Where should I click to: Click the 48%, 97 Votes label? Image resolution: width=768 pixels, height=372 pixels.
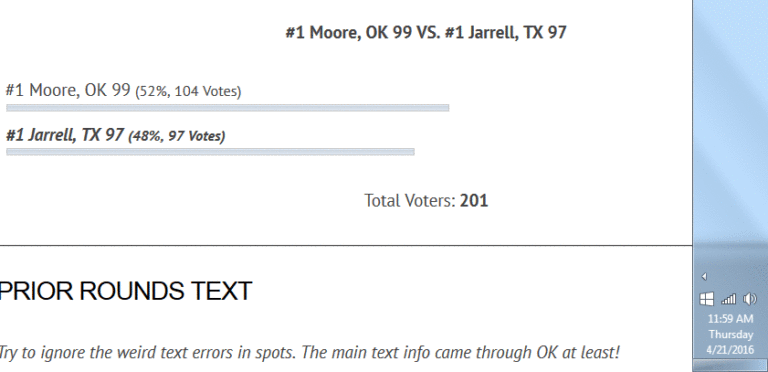tap(176, 136)
